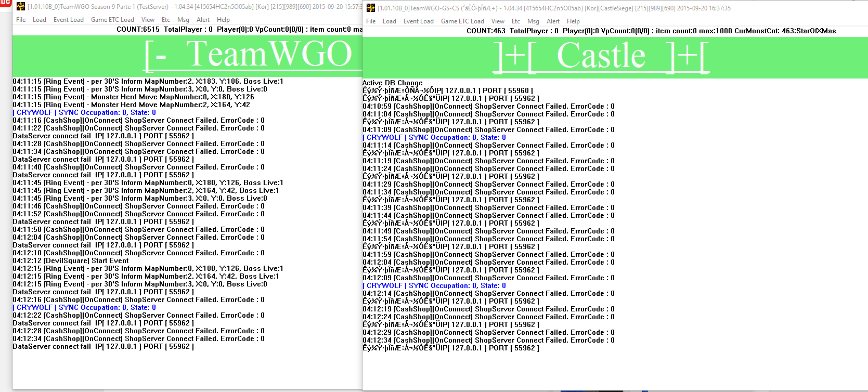Viewport: 868px width, 392px height.
Task: Select the Monster Herd Move MapNumber:2 log line
Action: (132, 104)
